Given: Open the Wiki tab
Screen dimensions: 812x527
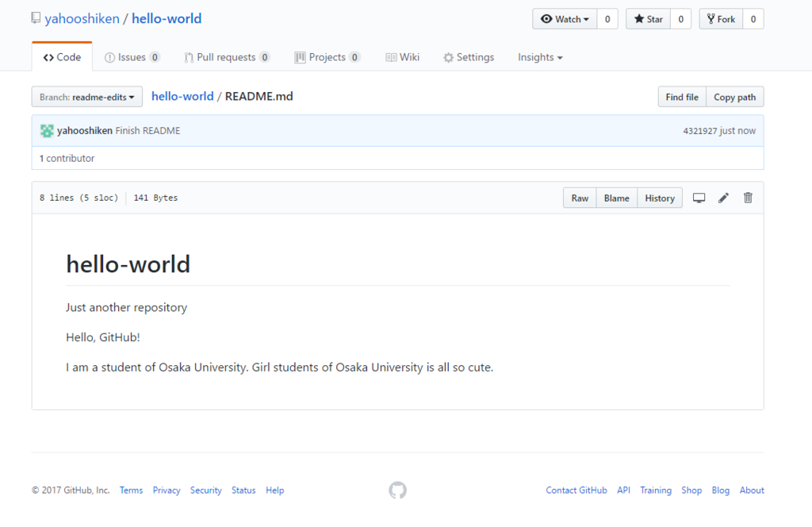Looking at the screenshot, I should click(x=402, y=57).
